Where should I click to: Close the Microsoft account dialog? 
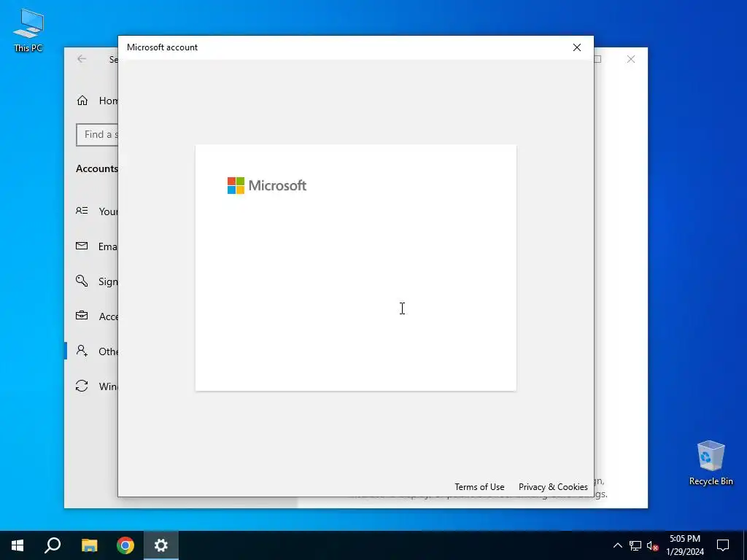point(576,47)
